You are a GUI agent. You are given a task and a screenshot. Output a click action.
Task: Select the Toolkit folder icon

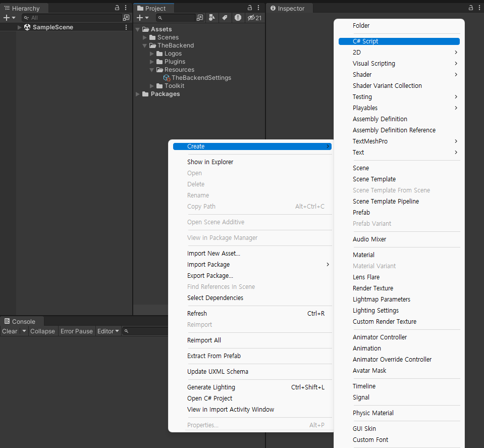tap(159, 86)
